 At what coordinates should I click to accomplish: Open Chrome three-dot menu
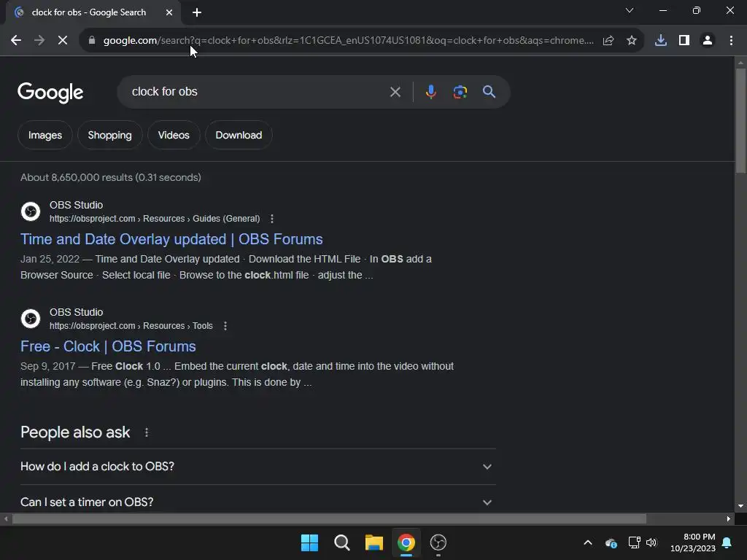point(731,41)
